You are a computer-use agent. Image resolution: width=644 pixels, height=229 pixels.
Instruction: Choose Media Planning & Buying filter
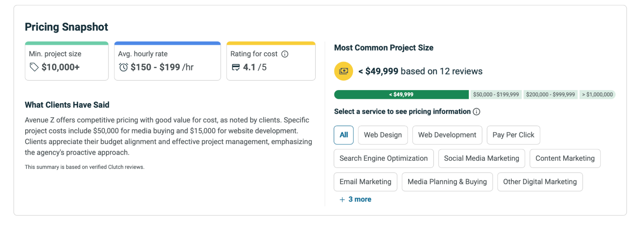tap(447, 182)
